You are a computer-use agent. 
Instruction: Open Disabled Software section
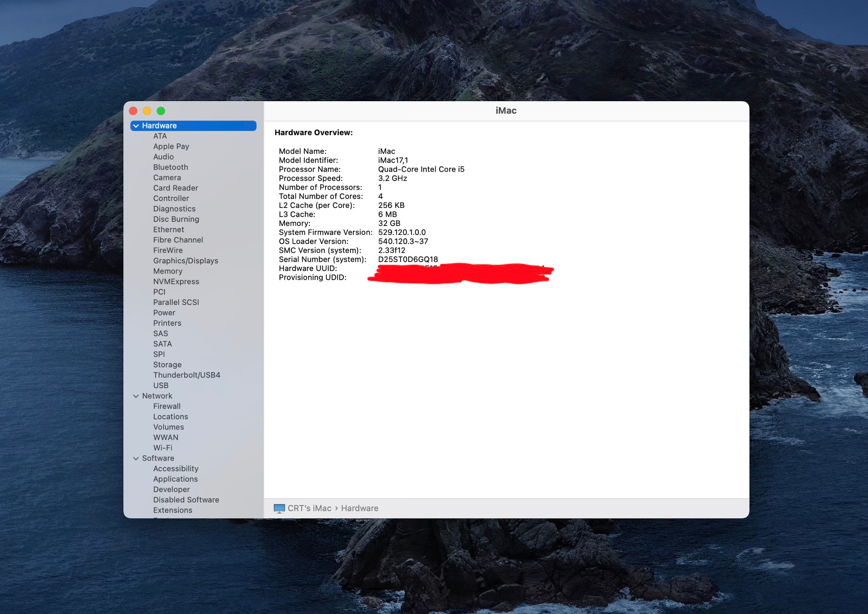point(186,500)
